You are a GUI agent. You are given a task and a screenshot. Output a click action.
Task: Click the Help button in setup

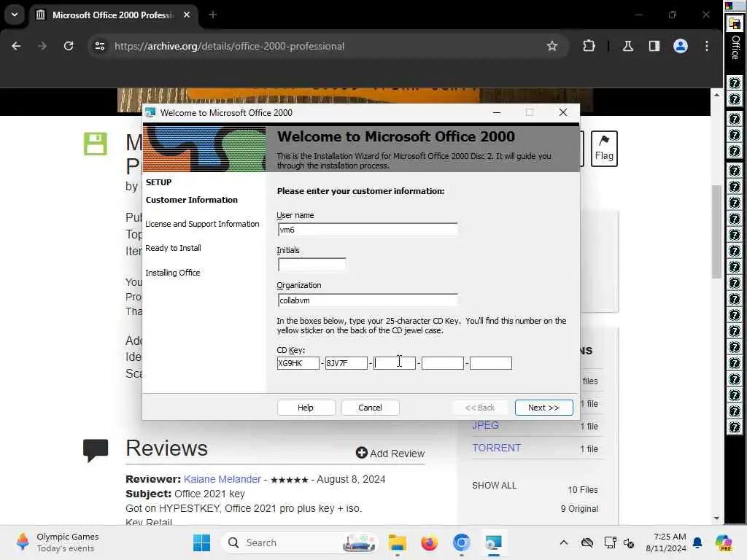[306, 408]
